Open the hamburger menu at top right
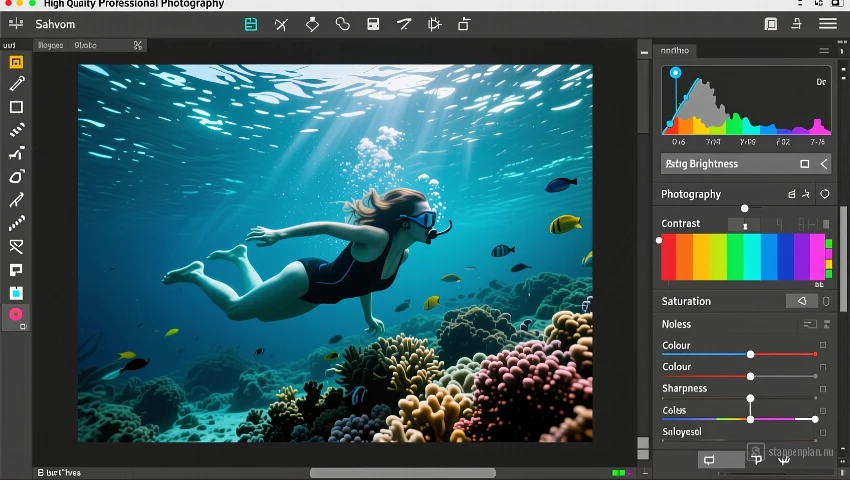 (828, 24)
